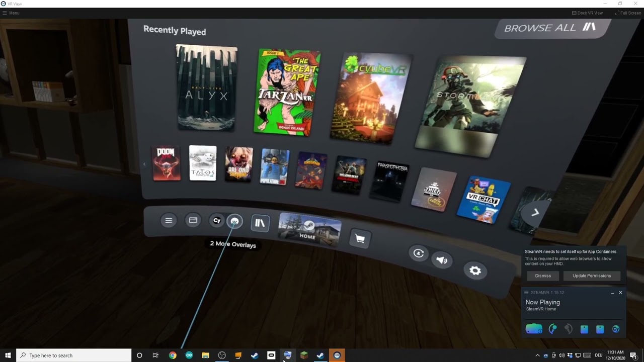Open File Explorer from the taskbar
The width and height of the screenshot is (644, 362).
205,355
